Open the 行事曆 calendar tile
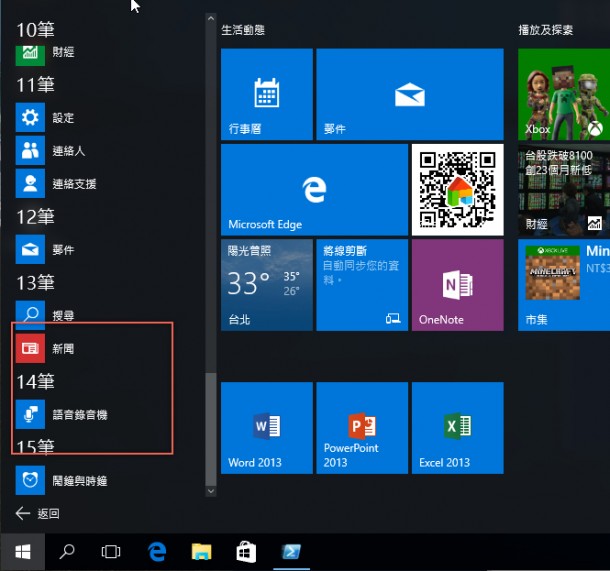610x571 pixels. pyautogui.click(x=267, y=94)
